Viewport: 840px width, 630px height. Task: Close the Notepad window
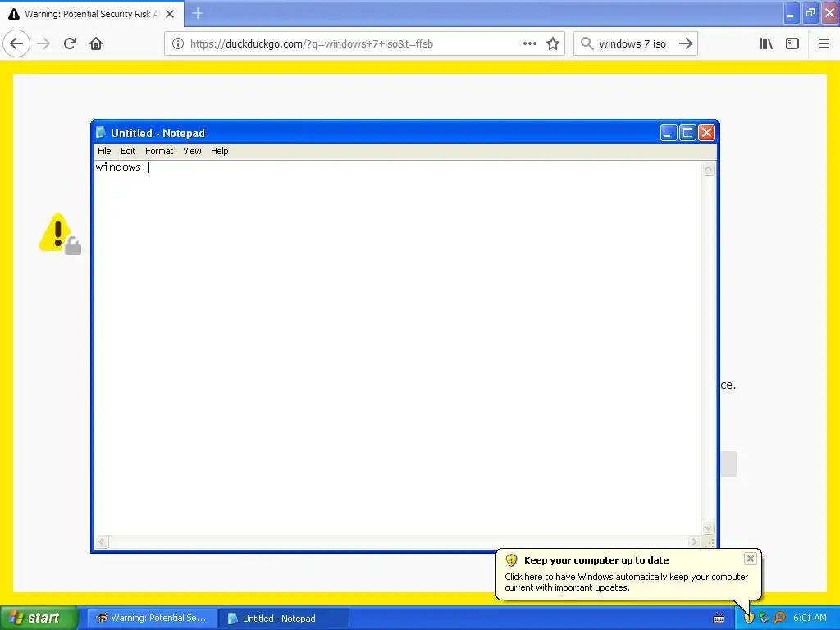706,132
